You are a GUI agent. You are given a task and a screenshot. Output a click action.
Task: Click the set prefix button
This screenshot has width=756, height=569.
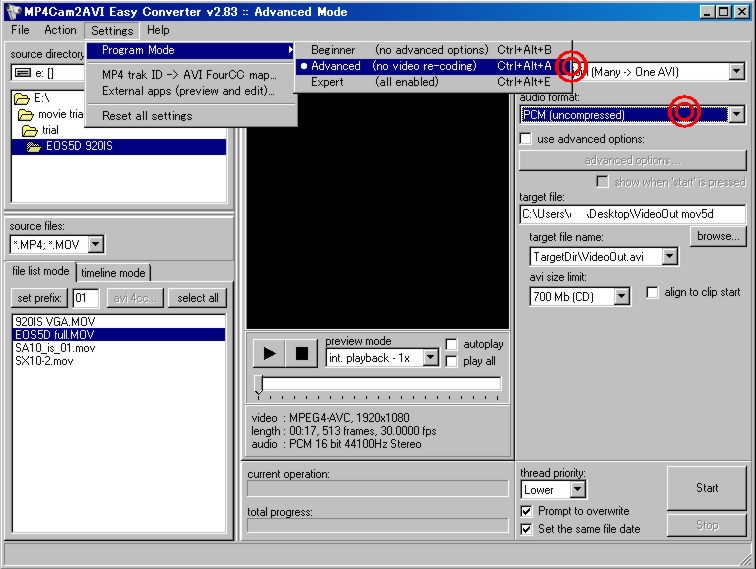(x=39, y=298)
